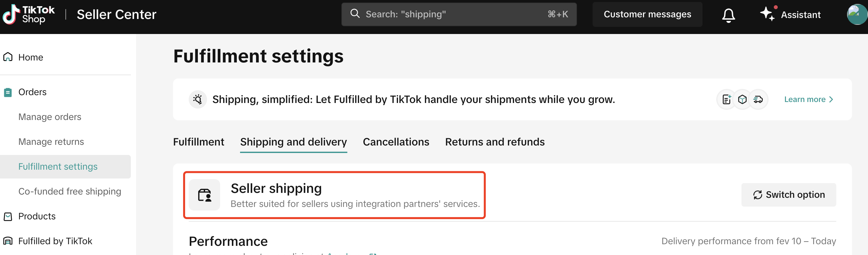868x255 pixels.
Task: Expand the Orders sidebar section
Action: [x=32, y=92]
